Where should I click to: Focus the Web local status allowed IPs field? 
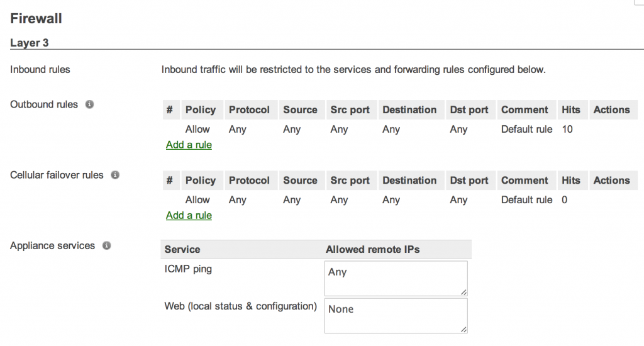pos(396,315)
